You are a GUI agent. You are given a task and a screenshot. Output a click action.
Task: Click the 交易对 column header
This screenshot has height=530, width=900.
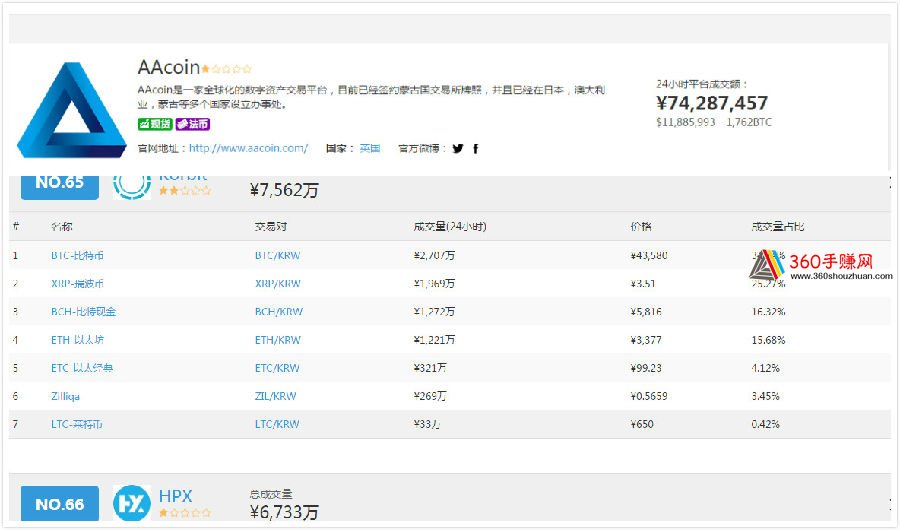(270, 227)
